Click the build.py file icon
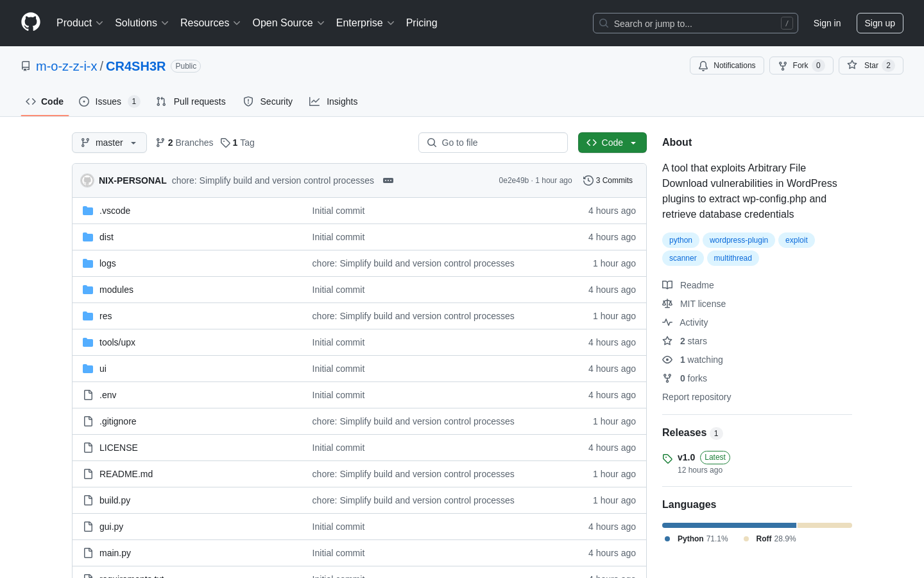The height and width of the screenshot is (578, 924). 88,500
